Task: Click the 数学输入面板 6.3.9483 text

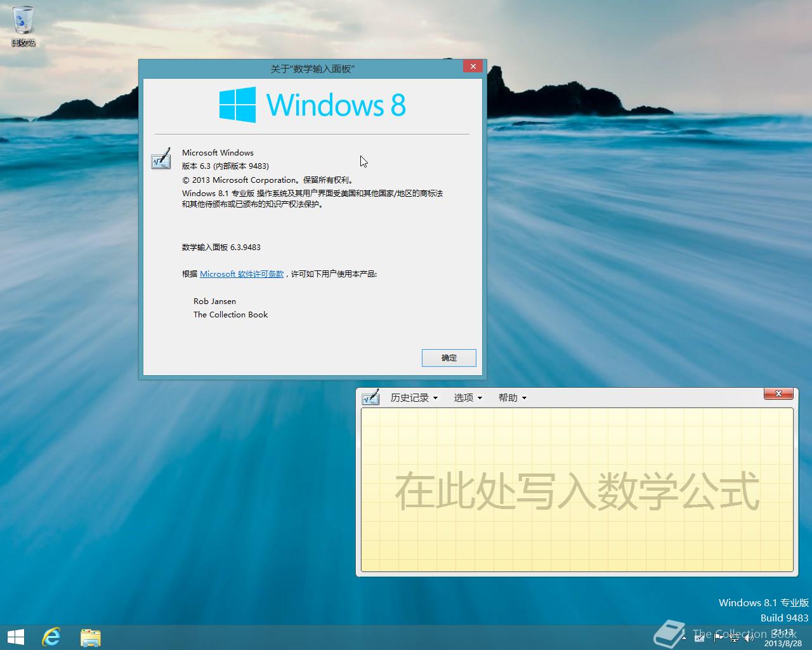Action: tap(221, 248)
